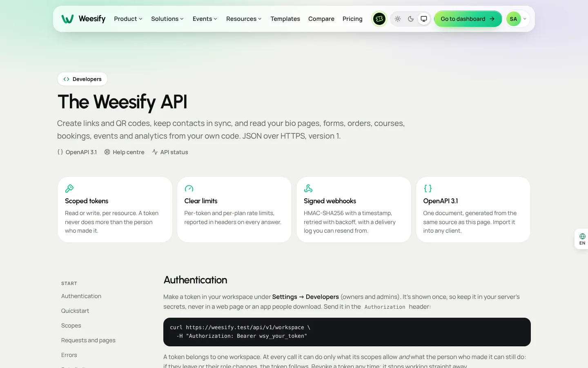This screenshot has height=368, width=588.
Task: Expand the Resources dropdown menu
Action: (244, 19)
